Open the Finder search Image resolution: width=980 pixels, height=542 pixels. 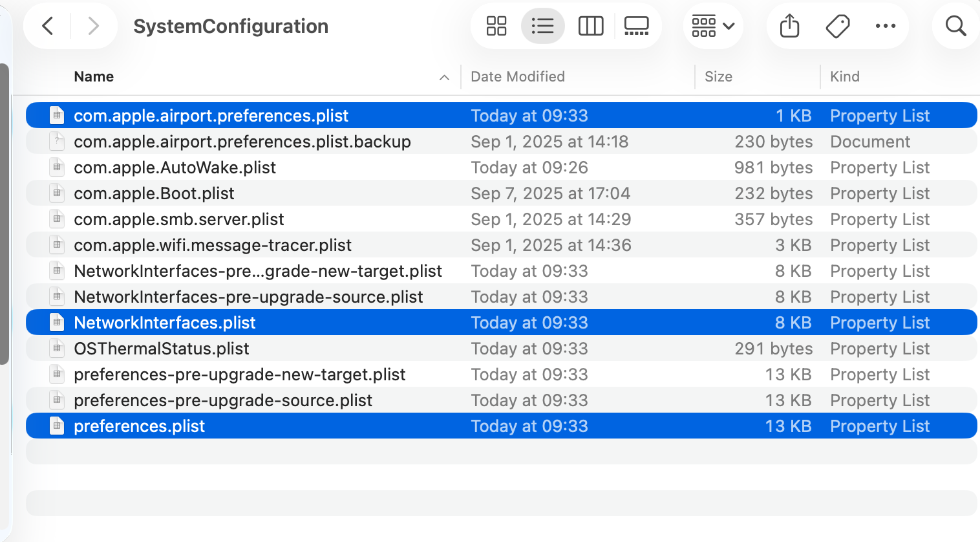point(955,27)
